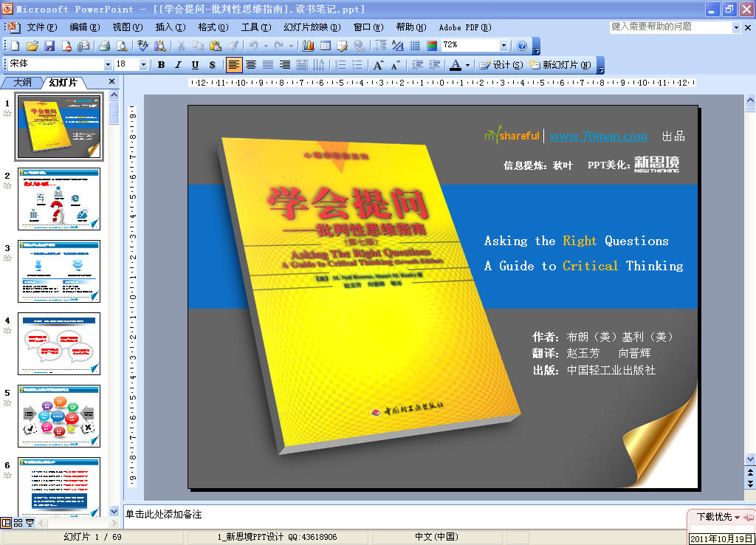
Task: Open the zoom percentage dropdown
Action: (x=504, y=45)
